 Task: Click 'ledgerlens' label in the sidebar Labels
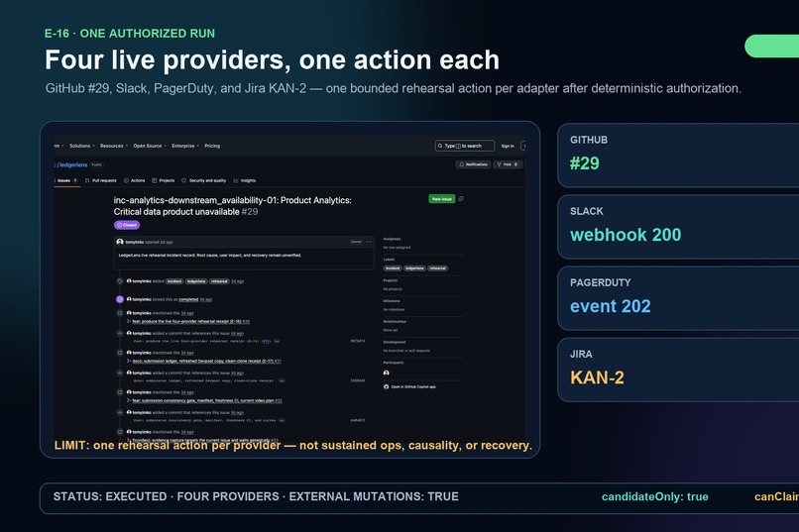pyautogui.click(x=414, y=268)
